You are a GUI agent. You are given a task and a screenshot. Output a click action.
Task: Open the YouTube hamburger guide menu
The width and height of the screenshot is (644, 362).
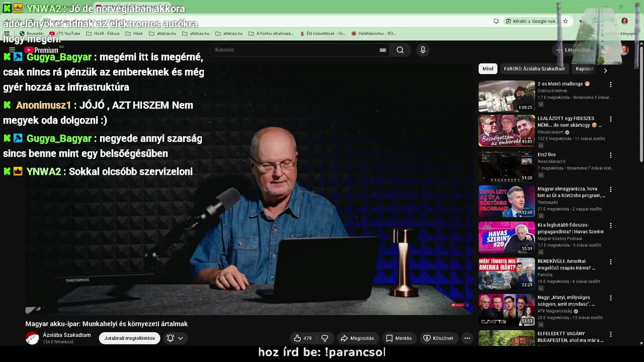(12, 50)
